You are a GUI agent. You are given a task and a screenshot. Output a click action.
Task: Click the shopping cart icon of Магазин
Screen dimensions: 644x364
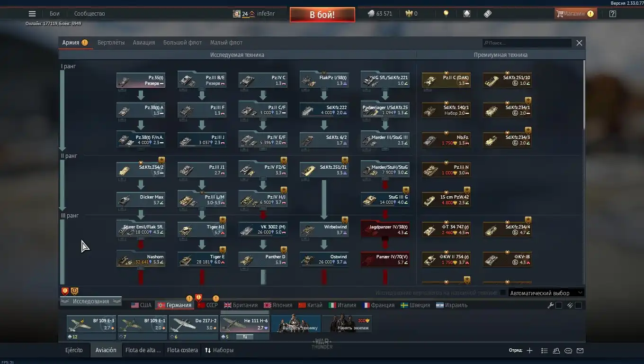point(560,14)
